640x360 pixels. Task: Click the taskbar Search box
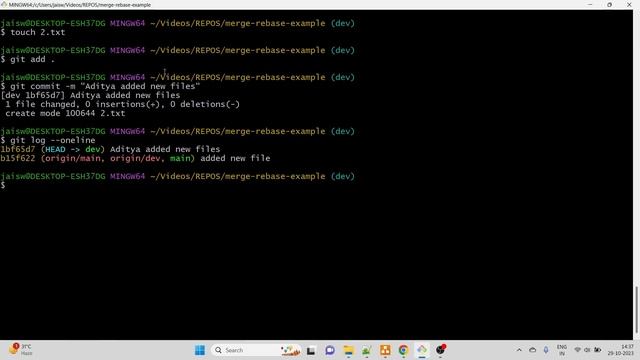click(x=256, y=350)
